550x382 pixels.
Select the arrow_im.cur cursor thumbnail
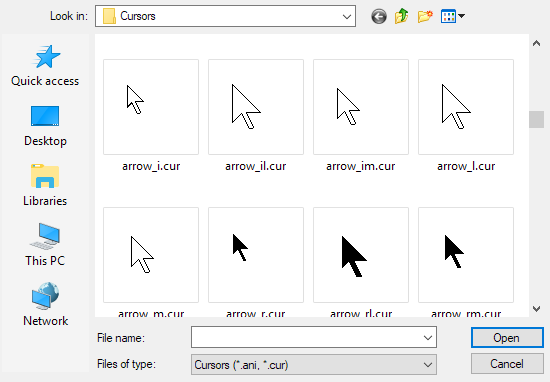coord(361,107)
